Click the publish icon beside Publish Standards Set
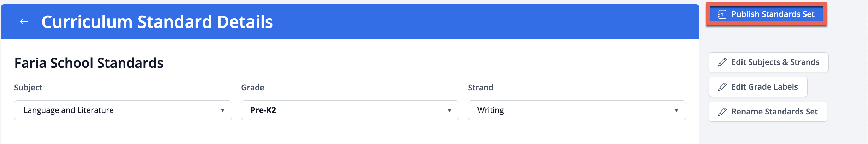The width and height of the screenshot is (868, 144). [x=722, y=14]
